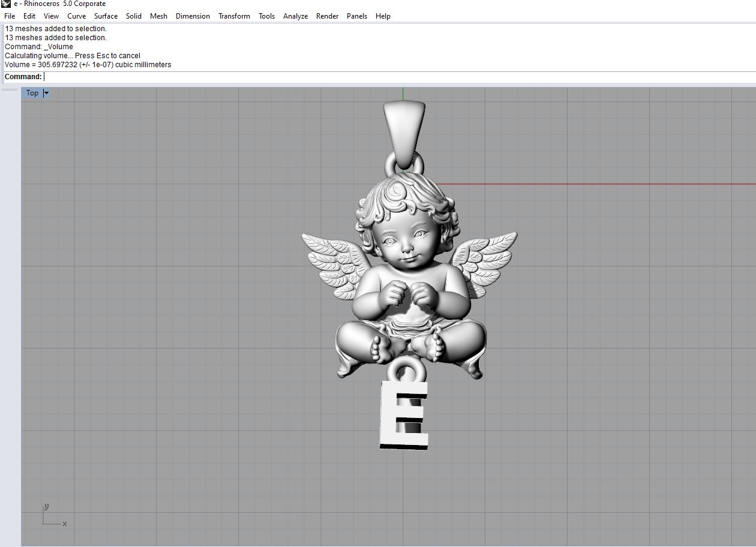Open the Panels menu
Image resolution: width=756 pixels, height=547 pixels.
coord(357,16)
